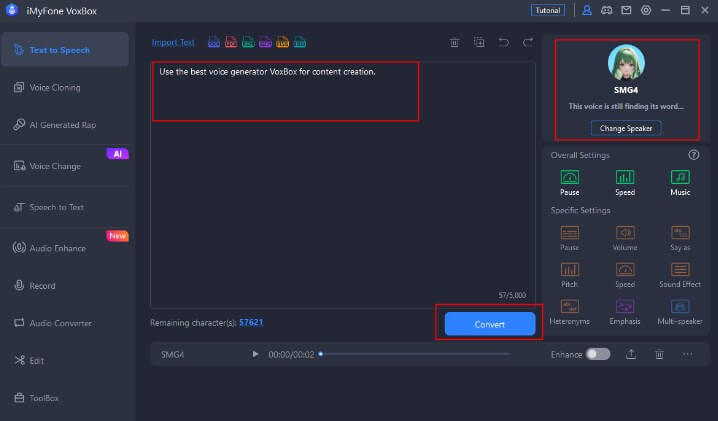This screenshot has height=421, width=718.
Task: Click the teal file import icon
Action: (x=300, y=43)
